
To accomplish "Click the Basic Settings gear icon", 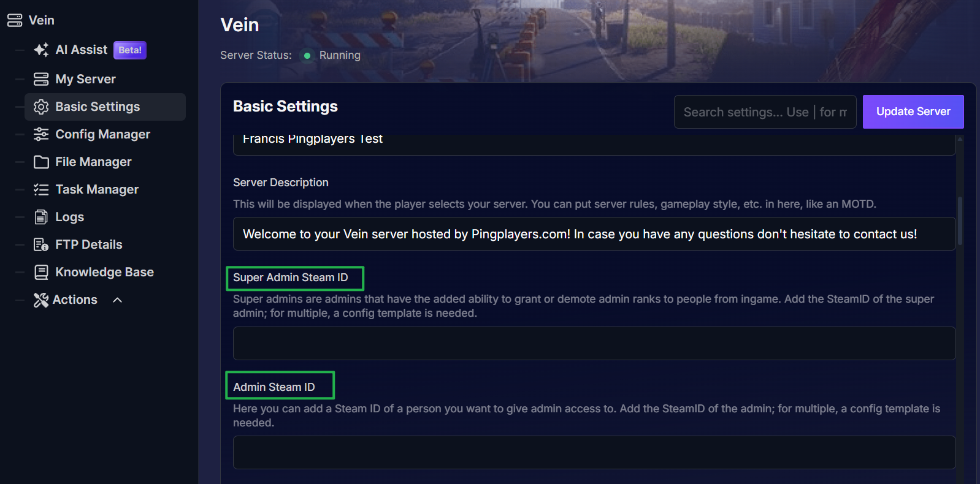I will click(41, 107).
